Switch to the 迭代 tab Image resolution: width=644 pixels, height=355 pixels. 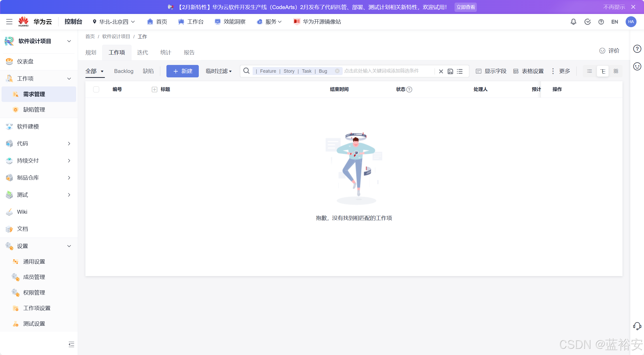click(142, 53)
